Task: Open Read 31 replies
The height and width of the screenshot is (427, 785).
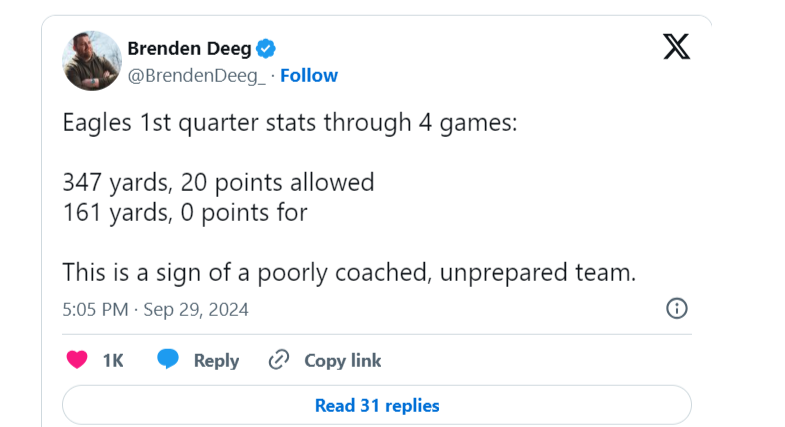Action: tap(377, 405)
